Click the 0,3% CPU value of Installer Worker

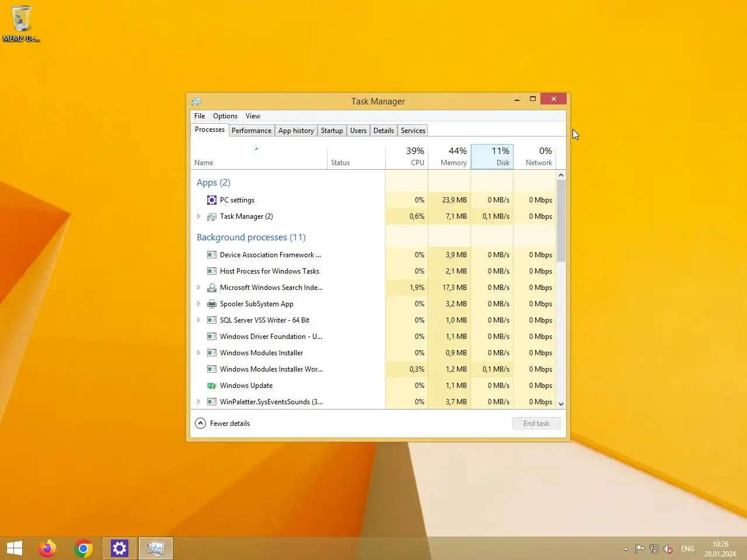tap(417, 369)
